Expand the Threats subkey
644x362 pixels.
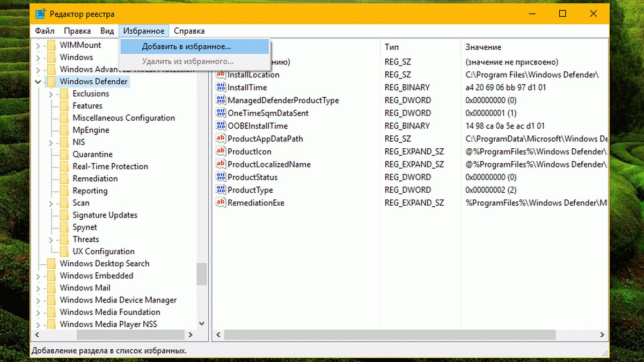50,240
